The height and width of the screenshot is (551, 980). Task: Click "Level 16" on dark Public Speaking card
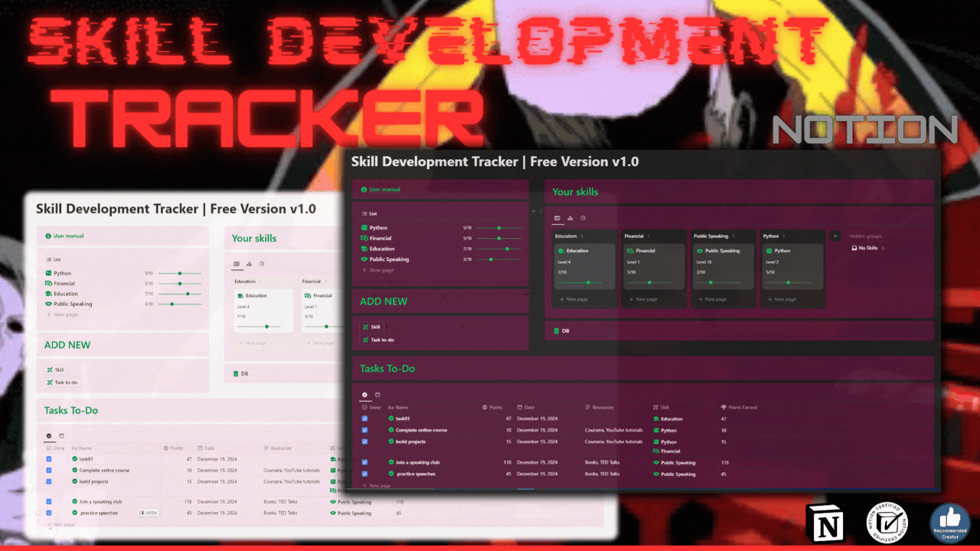(x=704, y=262)
